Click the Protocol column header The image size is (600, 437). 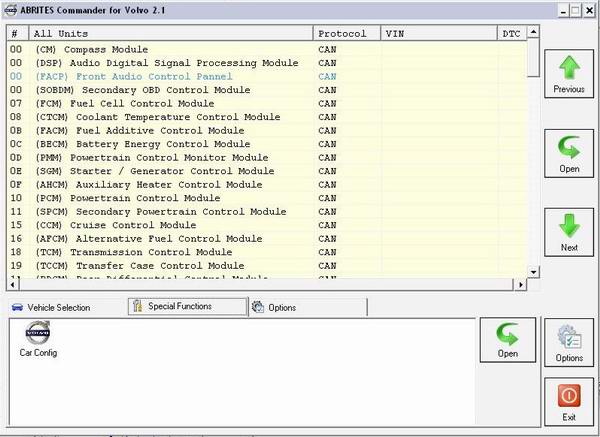click(347, 34)
